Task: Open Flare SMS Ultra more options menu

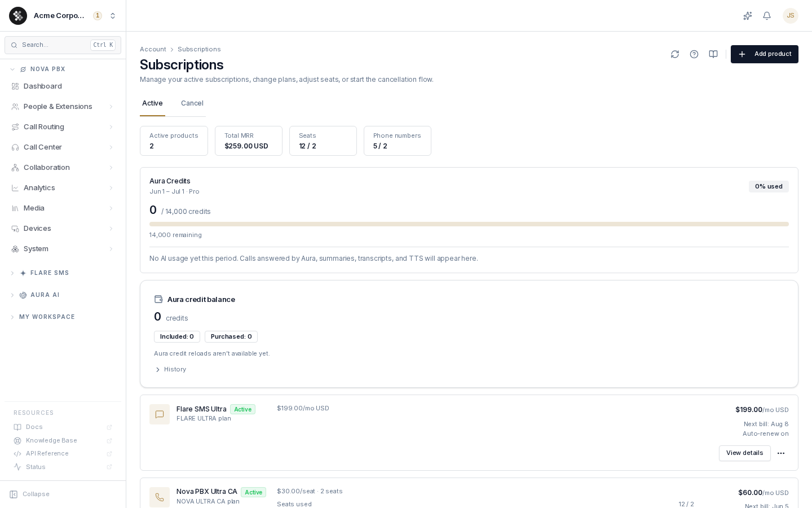Action: pyautogui.click(x=781, y=453)
